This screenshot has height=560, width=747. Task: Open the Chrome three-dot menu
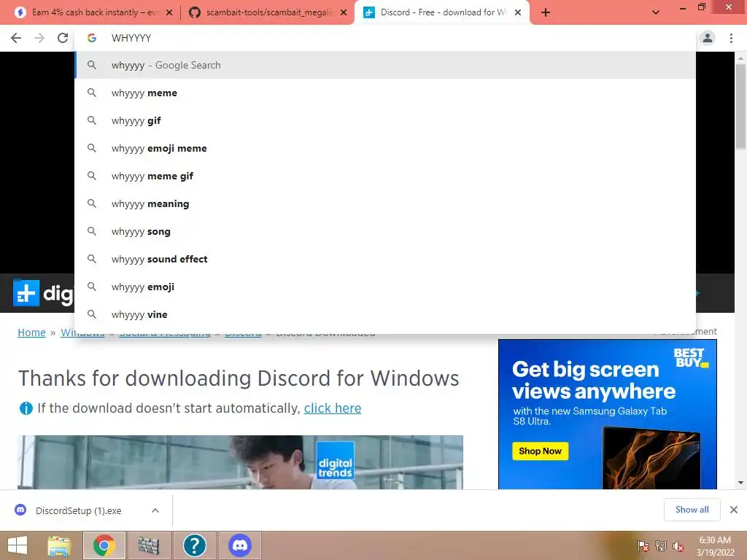click(731, 38)
